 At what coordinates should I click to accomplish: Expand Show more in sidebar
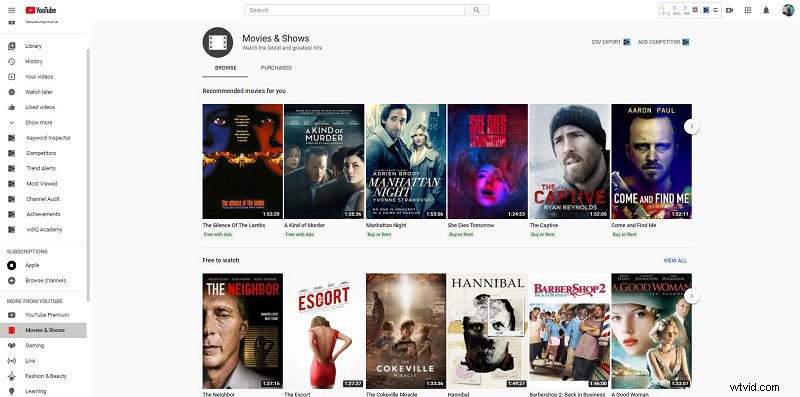click(39, 122)
